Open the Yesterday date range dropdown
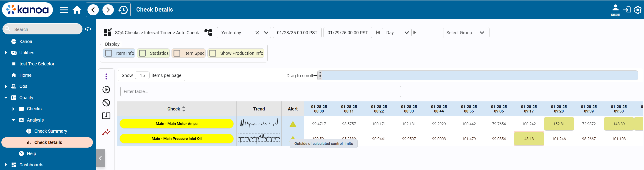This screenshot has height=170, width=644. tap(266, 33)
